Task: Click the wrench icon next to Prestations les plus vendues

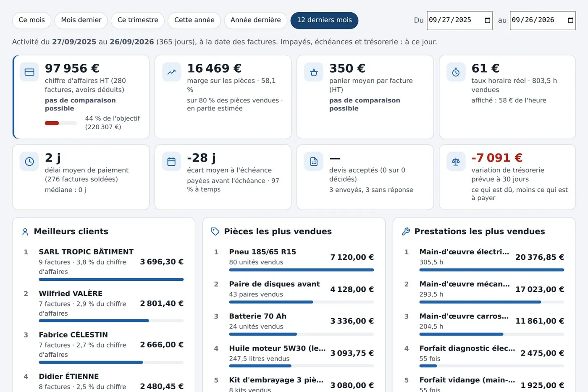Action: (406, 232)
